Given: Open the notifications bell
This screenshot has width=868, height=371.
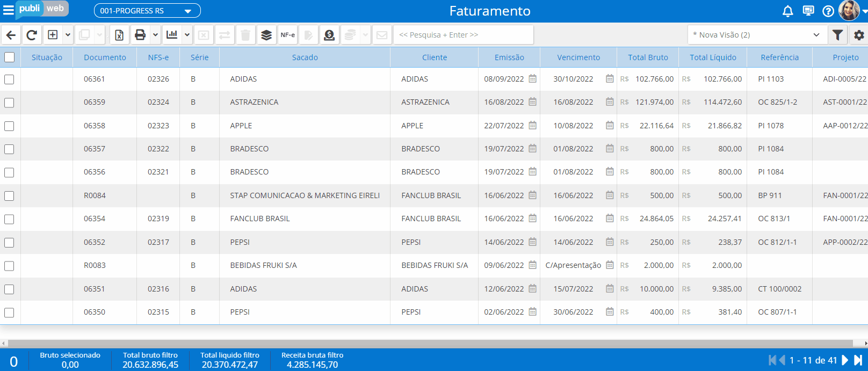Looking at the screenshot, I should coord(787,11).
